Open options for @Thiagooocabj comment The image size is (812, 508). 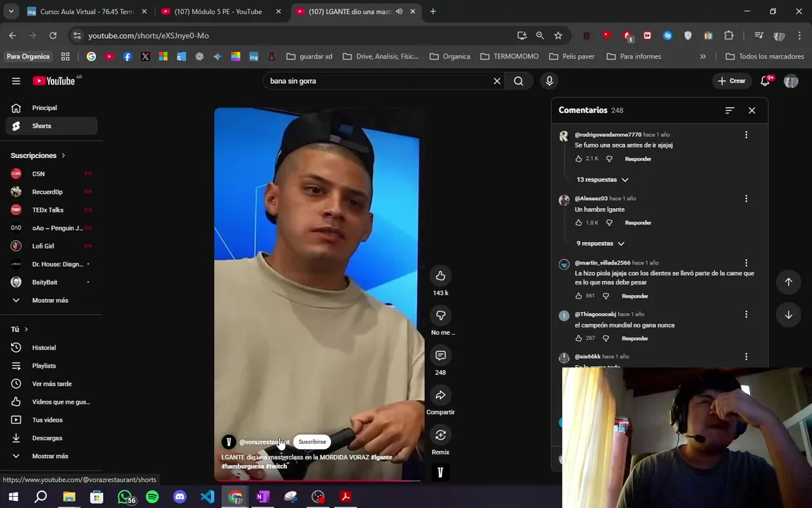click(x=746, y=314)
